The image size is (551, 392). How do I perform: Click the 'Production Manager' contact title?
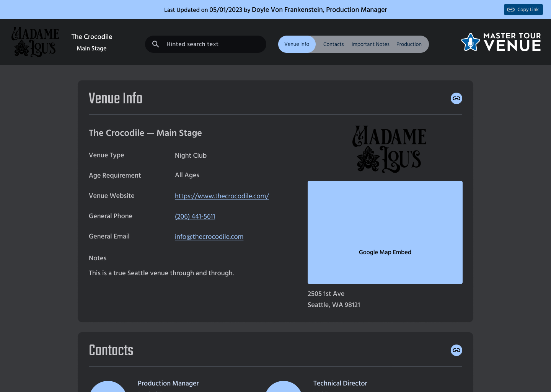click(168, 383)
